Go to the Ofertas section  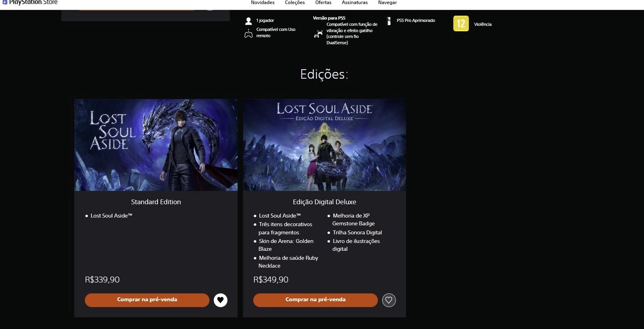323,3
